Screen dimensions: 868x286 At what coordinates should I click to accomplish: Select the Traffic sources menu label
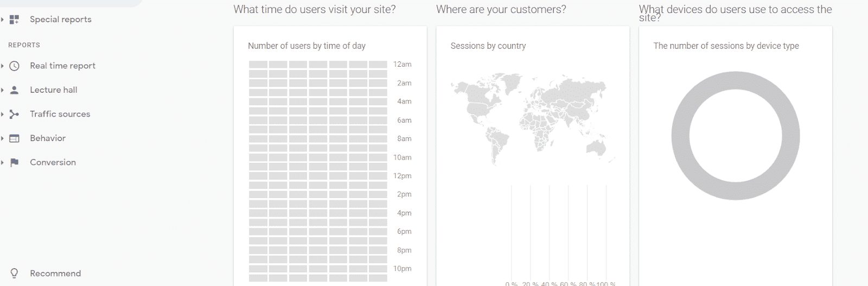tap(60, 114)
